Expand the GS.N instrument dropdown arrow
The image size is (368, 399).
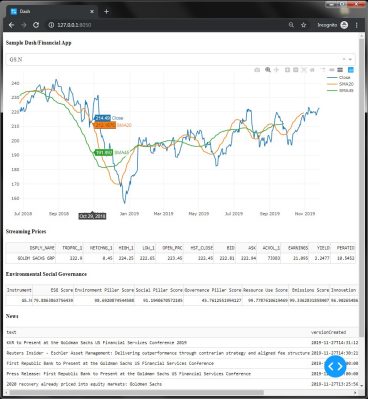click(350, 59)
